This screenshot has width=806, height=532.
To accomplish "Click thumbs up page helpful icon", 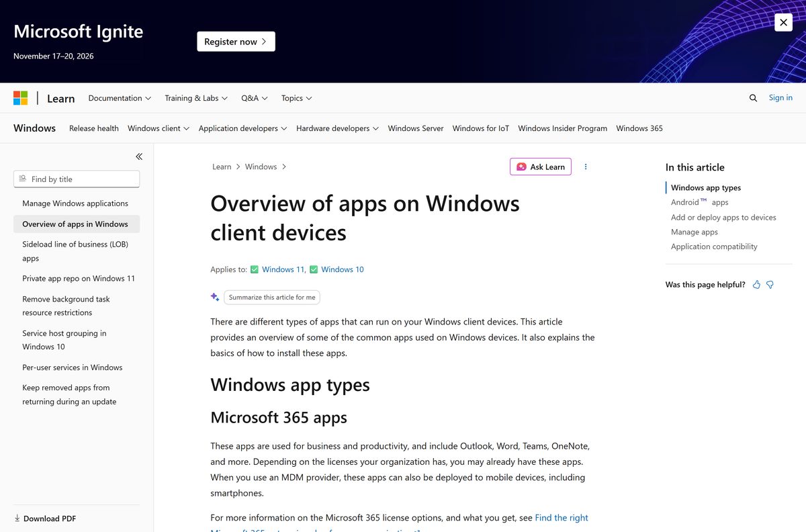I will [x=756, y=285].
